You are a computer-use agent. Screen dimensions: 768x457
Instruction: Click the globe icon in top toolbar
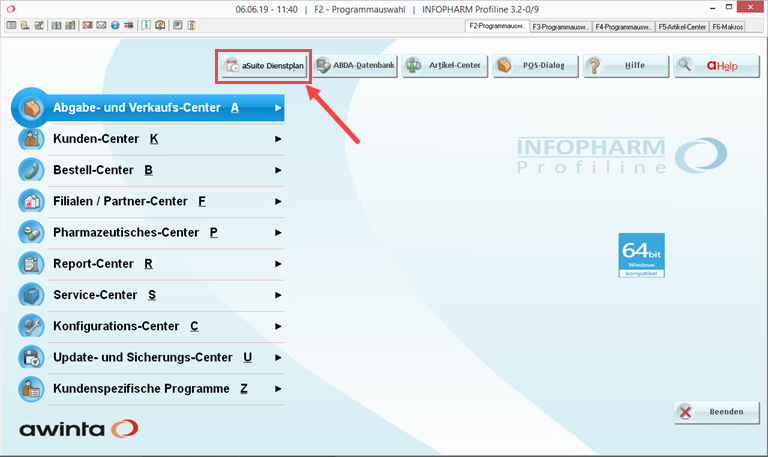pyautogui.click(x=115, y=24)
